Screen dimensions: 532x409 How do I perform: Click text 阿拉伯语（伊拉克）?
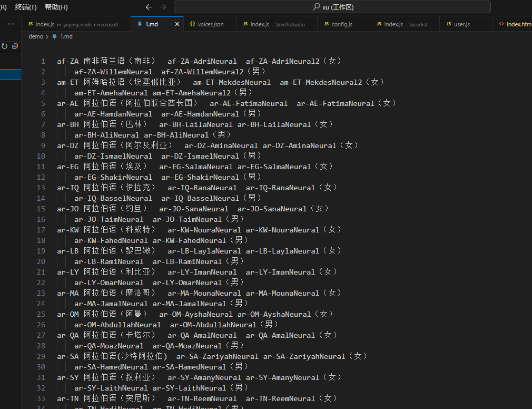tap(120, 188)
